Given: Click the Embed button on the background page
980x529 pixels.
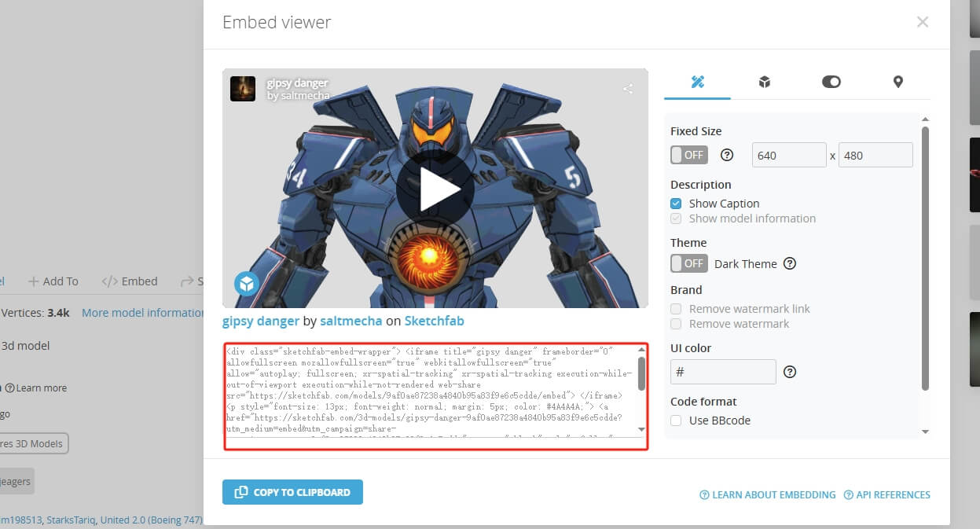Looking at the screenshot, I should click(x=130, y=281).
